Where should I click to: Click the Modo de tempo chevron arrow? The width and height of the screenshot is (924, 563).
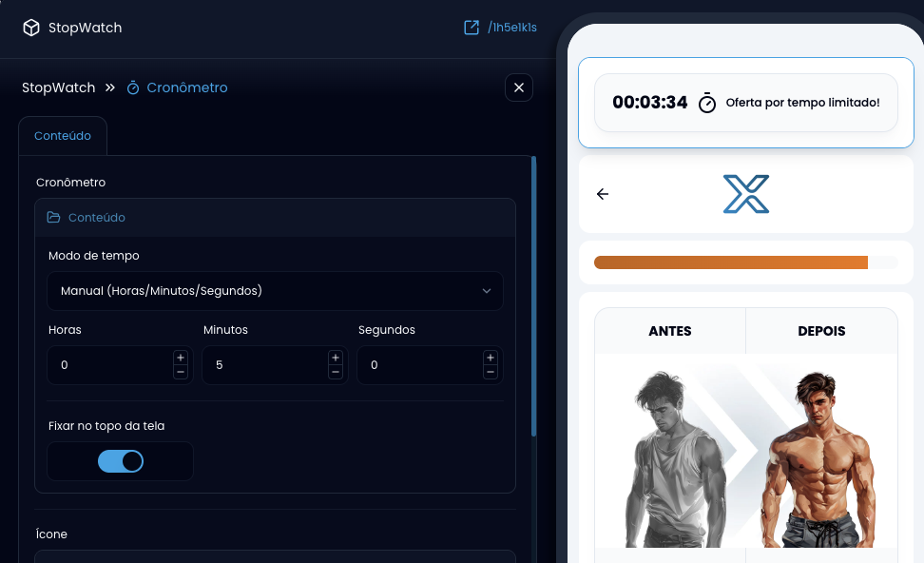click(x=487, y=291)
